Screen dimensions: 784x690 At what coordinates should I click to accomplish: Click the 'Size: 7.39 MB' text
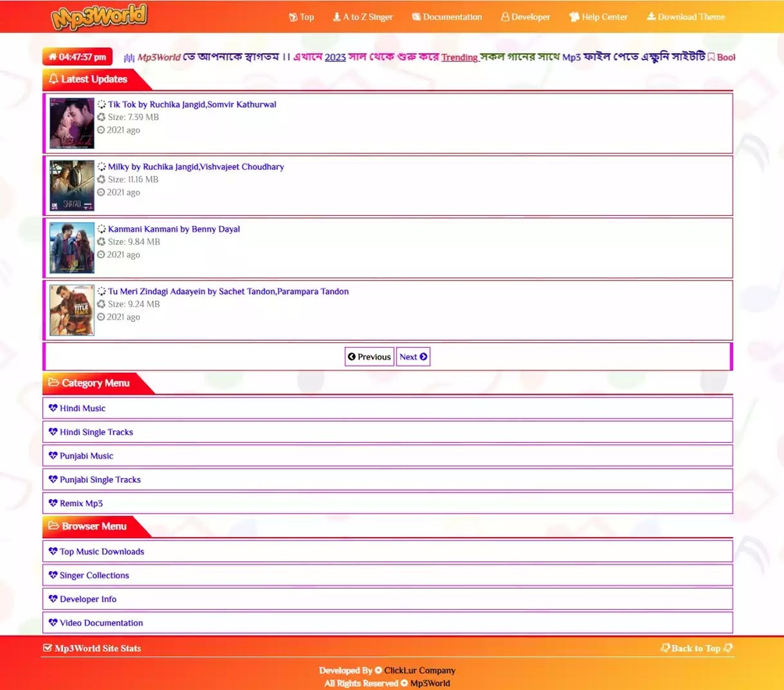(133, 118)
